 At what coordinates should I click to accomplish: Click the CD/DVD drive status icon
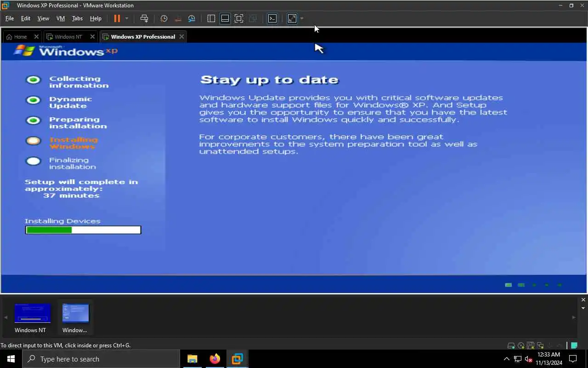coord(521,345)
